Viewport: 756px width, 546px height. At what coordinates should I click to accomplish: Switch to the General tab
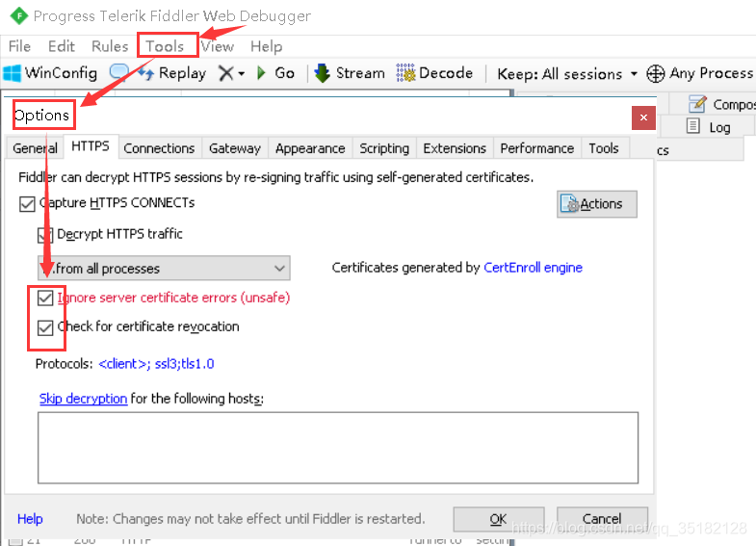(36, 148)
